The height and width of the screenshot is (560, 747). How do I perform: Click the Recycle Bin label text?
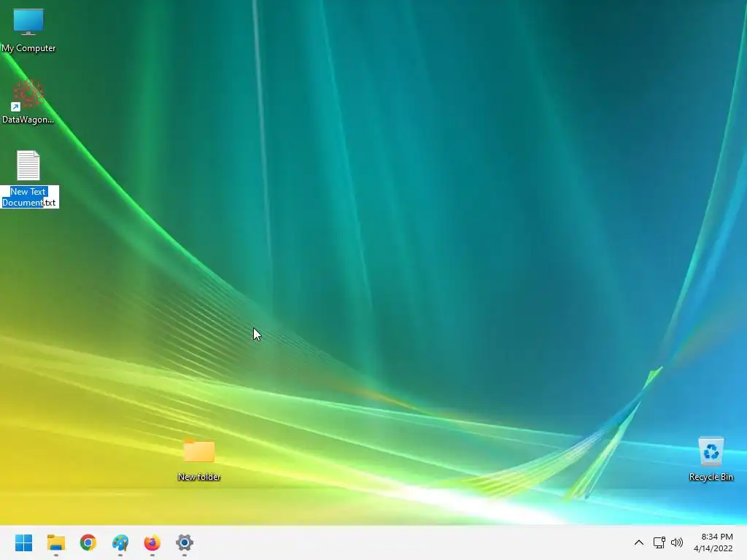pos(711,477)
